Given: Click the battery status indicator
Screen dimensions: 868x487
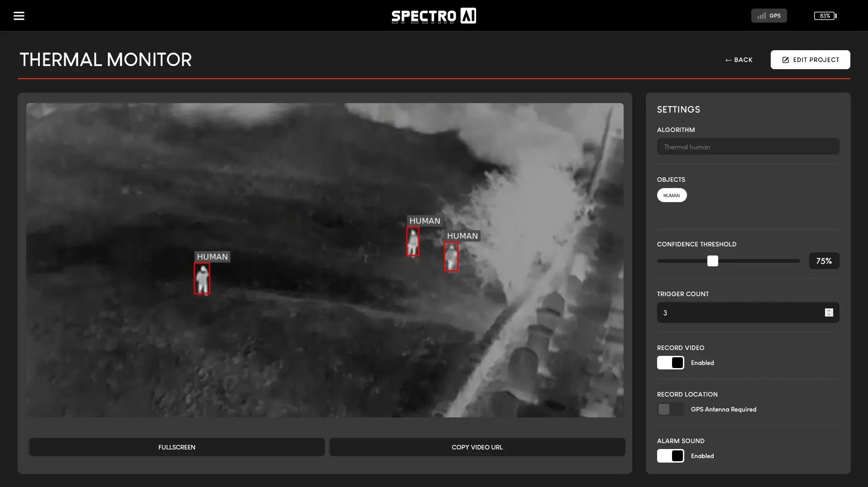Looking at the screenshot, I should coord(825,15).
